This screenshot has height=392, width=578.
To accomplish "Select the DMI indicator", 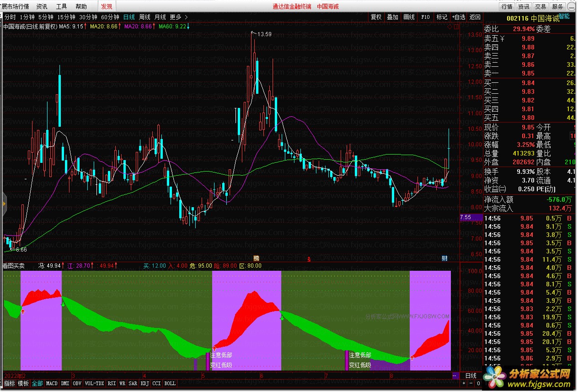I will pyautogui.click(x=65, y=383).
